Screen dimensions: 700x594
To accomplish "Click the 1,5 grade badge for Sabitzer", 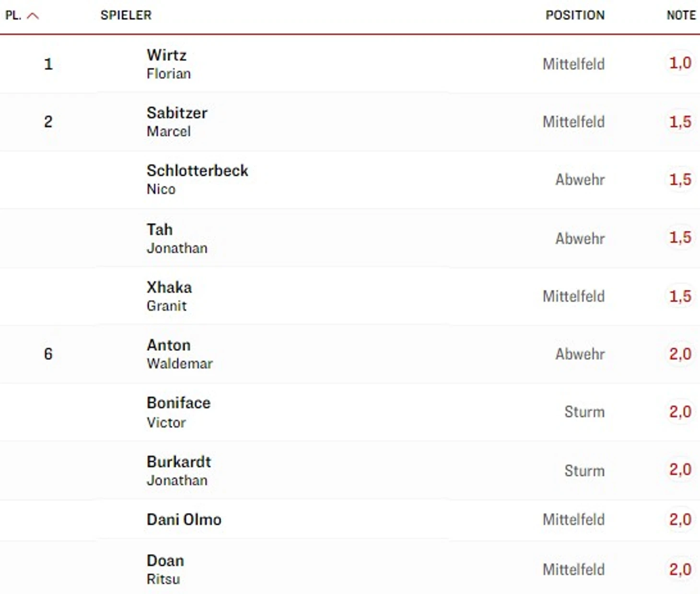I will 680,121.
